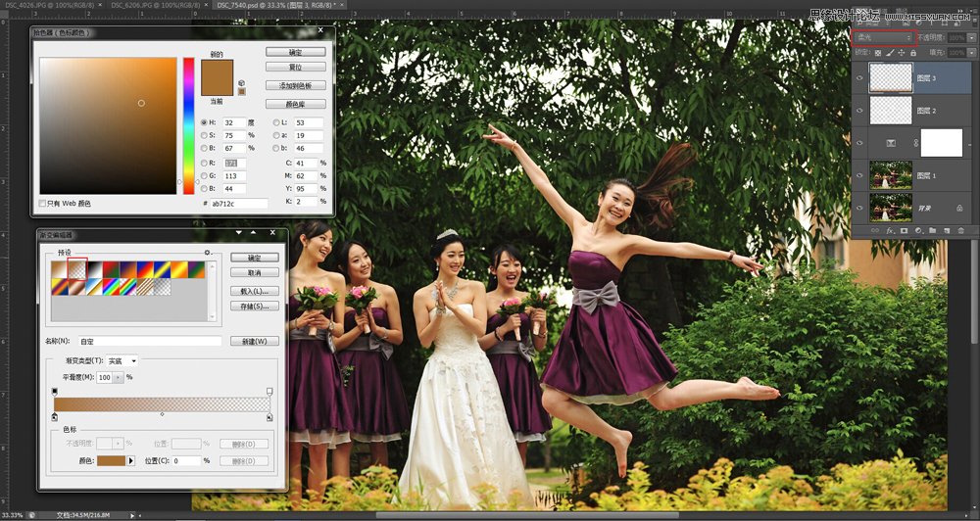Hide layer 图层 3
Image resolution: width=980 pixels, height=521 pixels.
tap(859, 78)
